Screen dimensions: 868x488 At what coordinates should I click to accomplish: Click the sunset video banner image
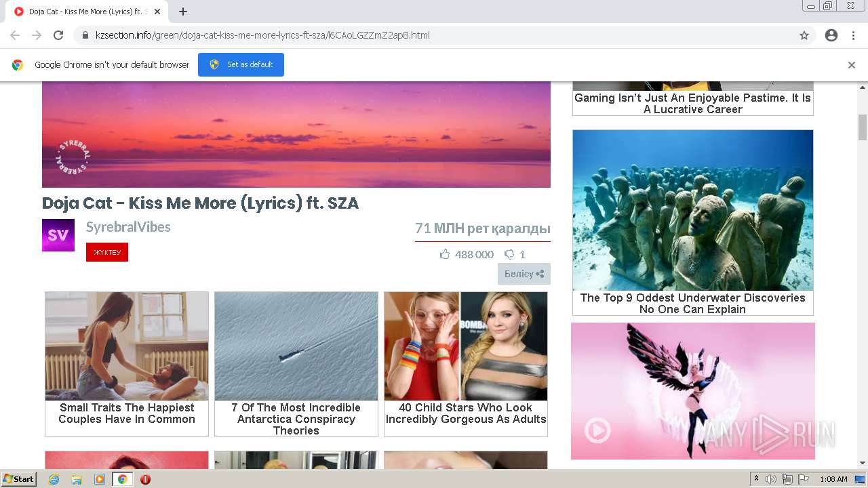[296, 134]
